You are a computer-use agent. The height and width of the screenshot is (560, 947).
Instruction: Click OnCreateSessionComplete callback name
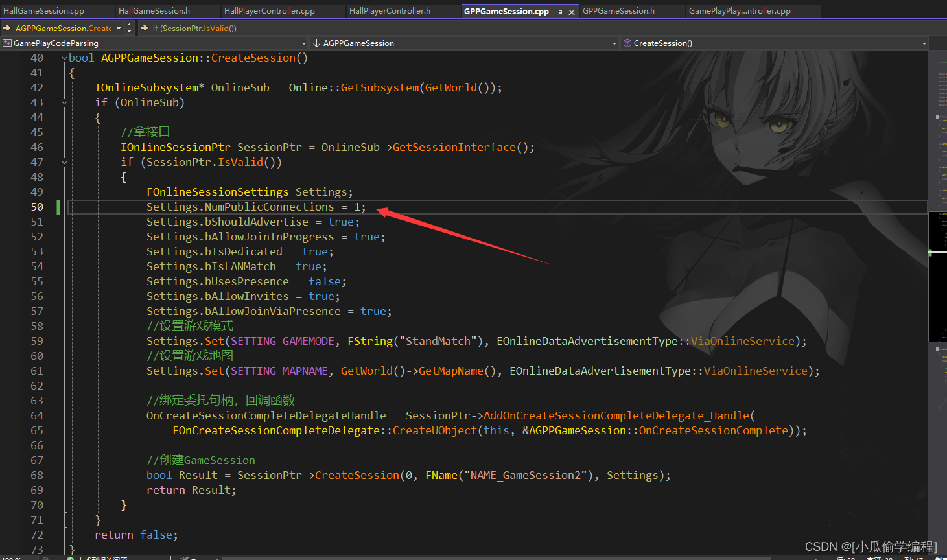pyautogui.click(x=714, y=430)
